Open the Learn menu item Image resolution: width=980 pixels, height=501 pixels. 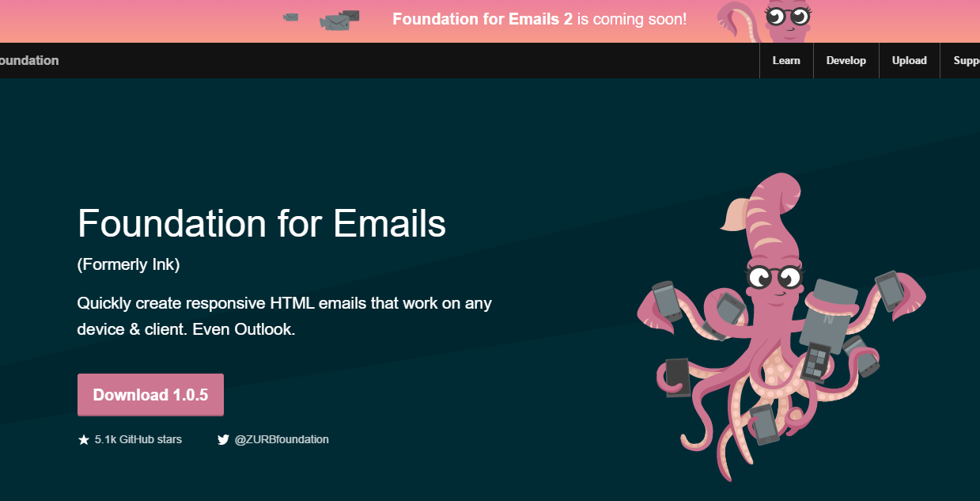click(x=785, y=61)
